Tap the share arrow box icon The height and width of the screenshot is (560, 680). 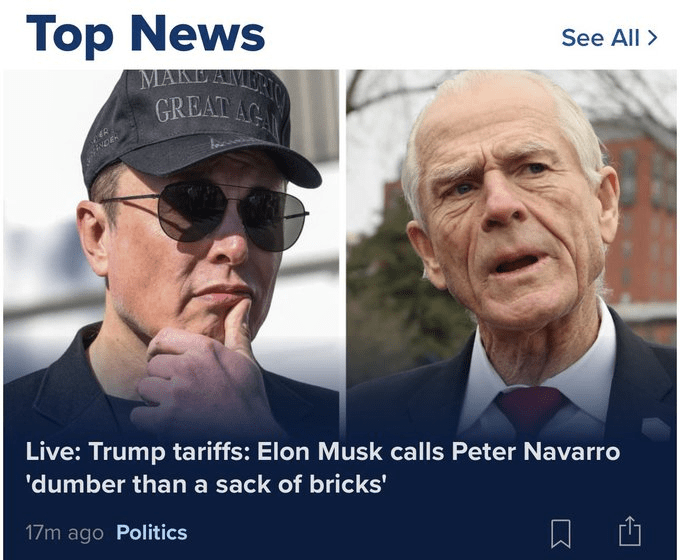pyautogui.click(x=629, y=531)
